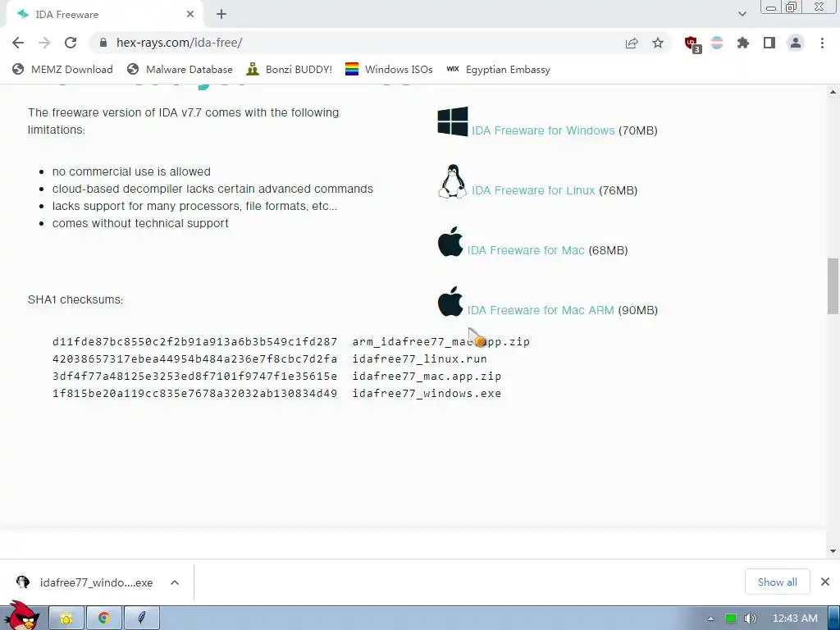Click checksum filename idafree77_mac.app.zip
The height and width of the screenshot is (630, 840).
click(427, 377)
